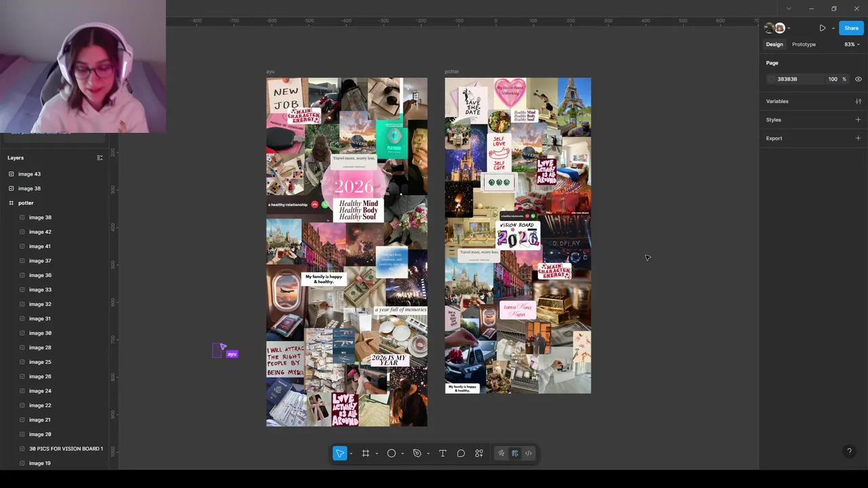Select the Ellipse shape tool
This screenshot has width=868, height=488.
[391, 453]
